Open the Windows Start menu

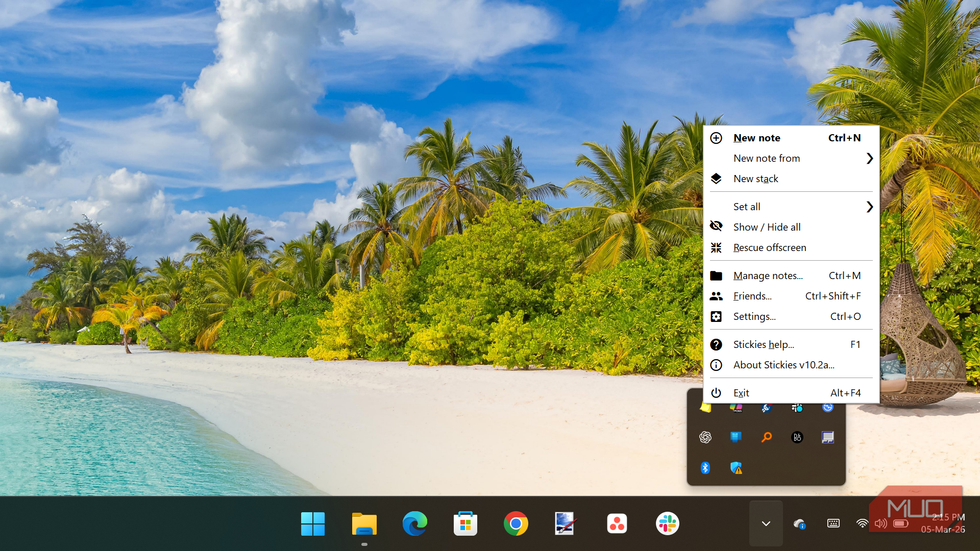pyautogui.click(x=313, y=524)
